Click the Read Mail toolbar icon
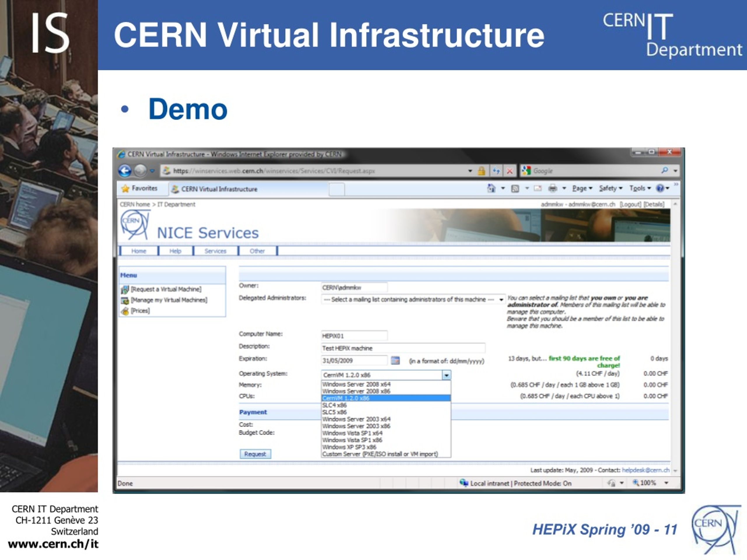This screenshot has height=560, width=747. pyautogui.click(x=537, y=188)
